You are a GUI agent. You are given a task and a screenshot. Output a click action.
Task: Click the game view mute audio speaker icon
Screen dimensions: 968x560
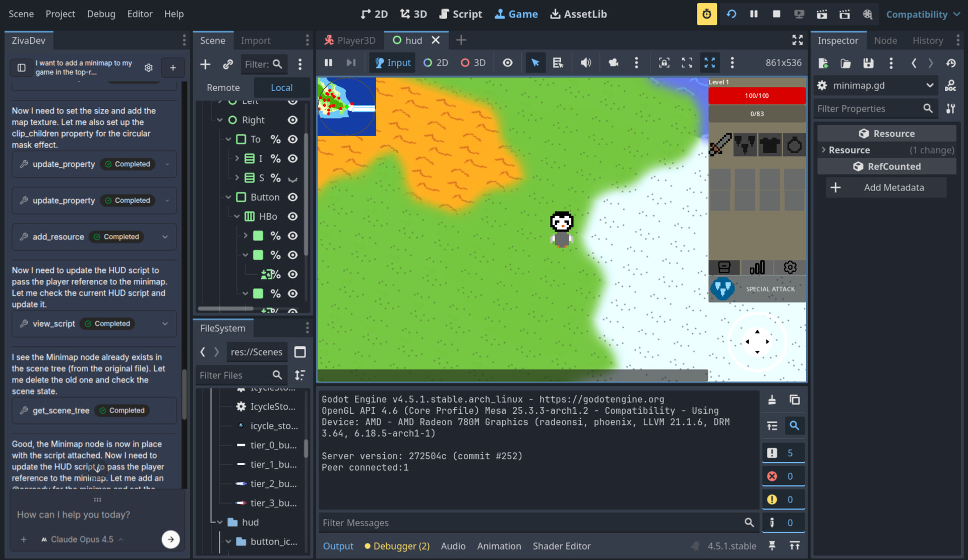pos(585,63)
